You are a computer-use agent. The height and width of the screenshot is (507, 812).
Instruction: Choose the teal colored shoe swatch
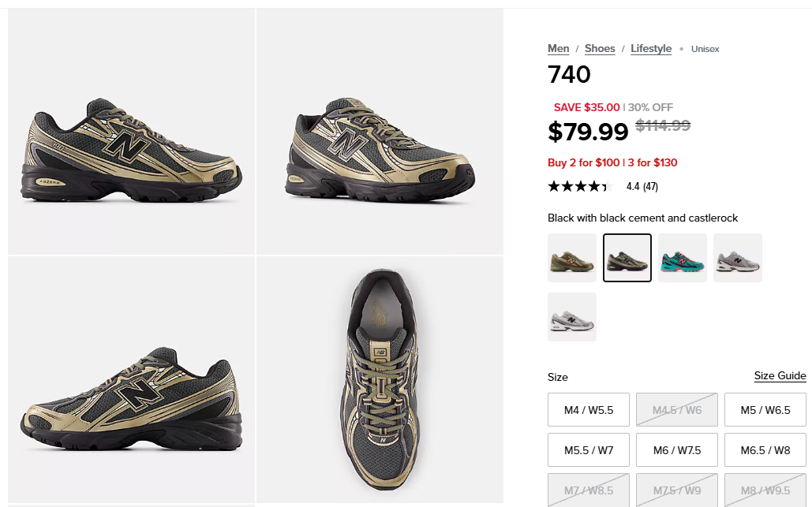pos(683,258)
